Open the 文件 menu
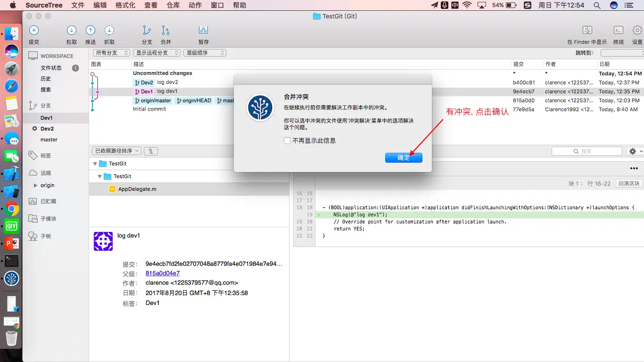Image resolution: width=644 pixels, height=362 pixels. 78,5
